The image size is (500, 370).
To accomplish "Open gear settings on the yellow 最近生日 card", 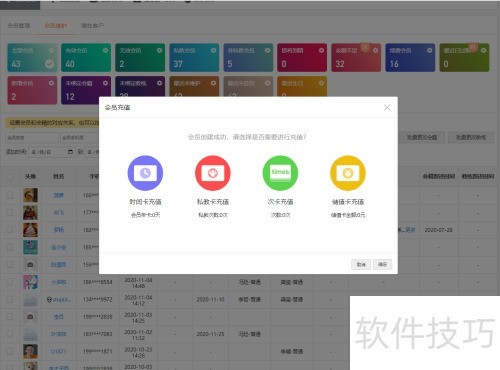I will click(321, 83).
